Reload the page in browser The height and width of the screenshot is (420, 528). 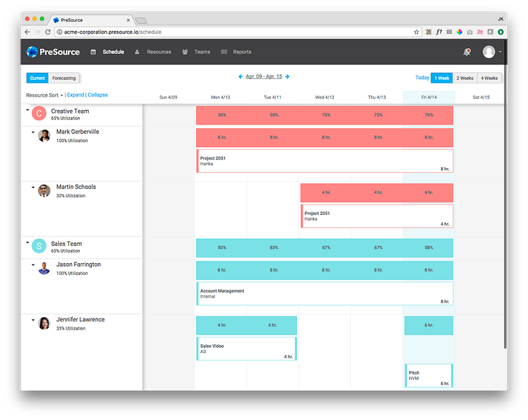click(48, 32)
